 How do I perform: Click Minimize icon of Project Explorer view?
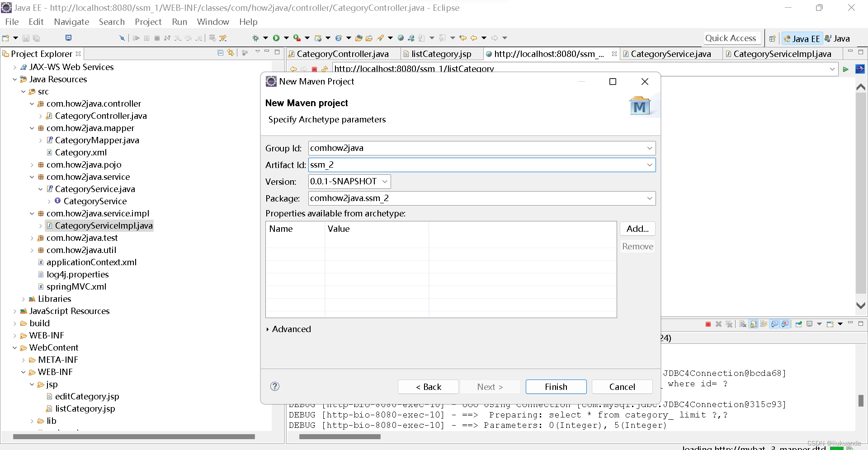pos(267,52)
